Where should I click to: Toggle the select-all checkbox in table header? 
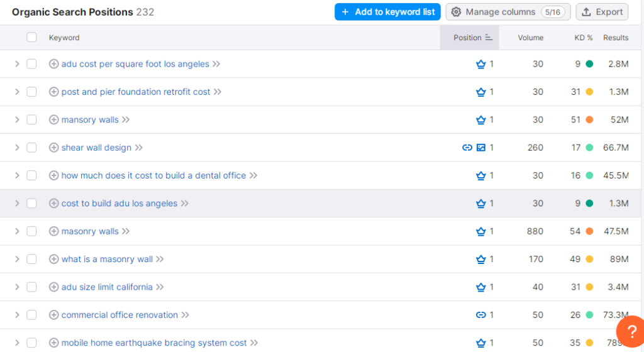click(31, 37)
